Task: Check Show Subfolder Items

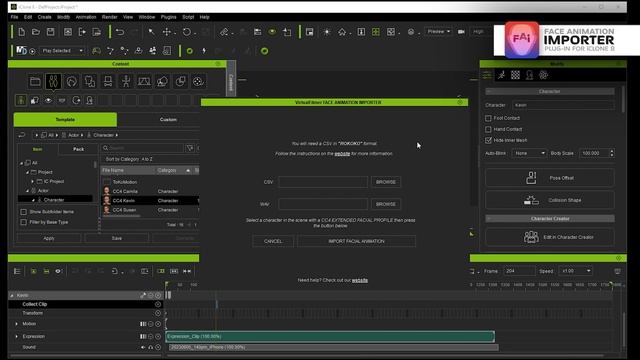Action: click(x=24, y=212)
